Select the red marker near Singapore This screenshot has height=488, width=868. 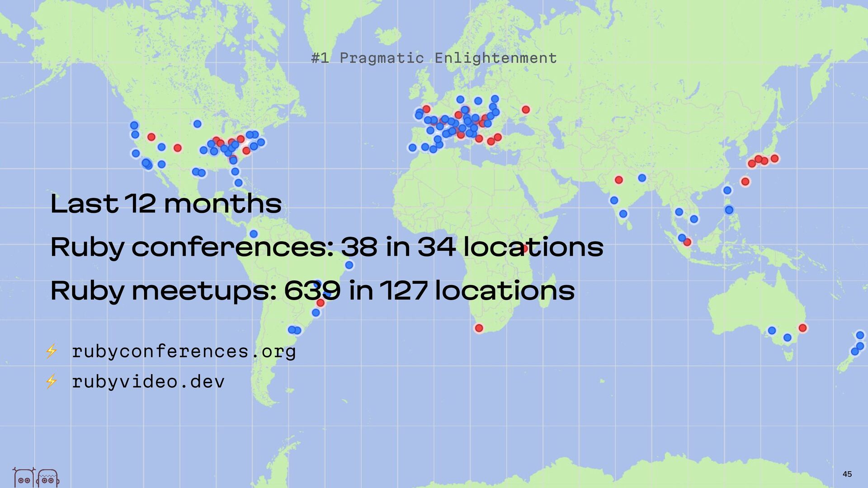(687, 242)
